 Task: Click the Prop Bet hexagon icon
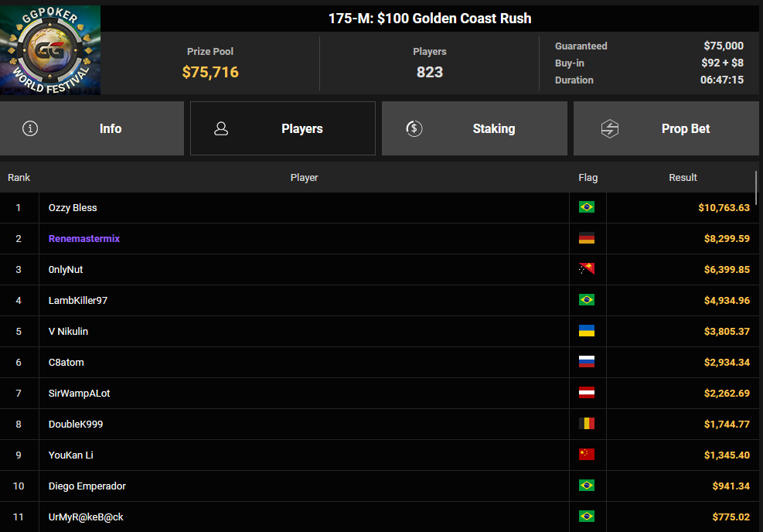[610, 128]
